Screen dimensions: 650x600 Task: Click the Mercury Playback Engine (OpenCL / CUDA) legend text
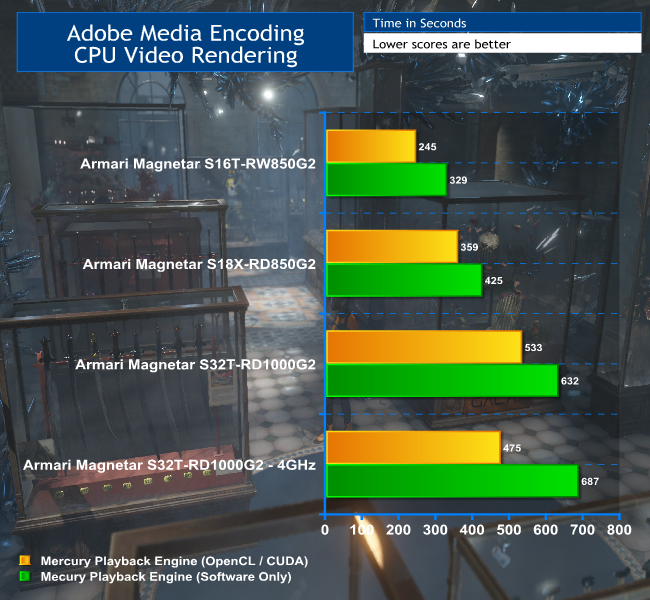(x=175, y=561)
